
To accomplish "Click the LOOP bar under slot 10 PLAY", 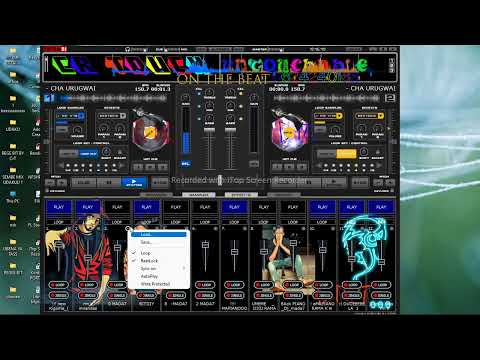I will click(x=322, y=222).
